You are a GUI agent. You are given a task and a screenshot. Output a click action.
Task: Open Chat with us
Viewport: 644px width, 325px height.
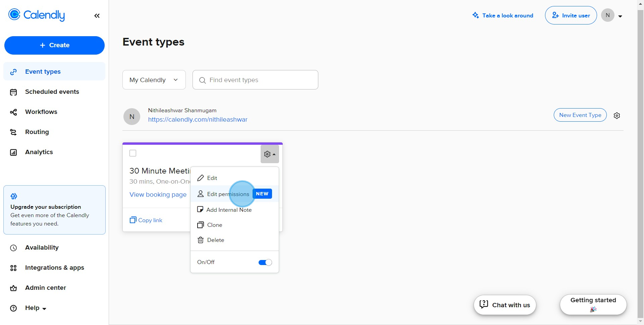[505, 305]
